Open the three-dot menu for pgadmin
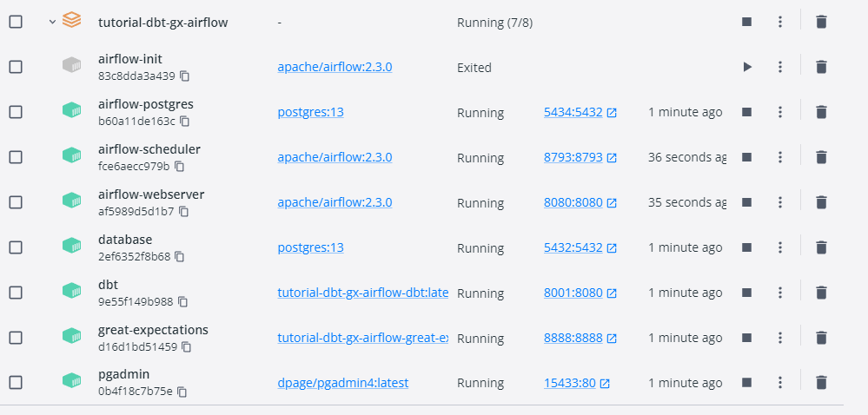Screen dimensions: 868x415 (x=780, y=383)
